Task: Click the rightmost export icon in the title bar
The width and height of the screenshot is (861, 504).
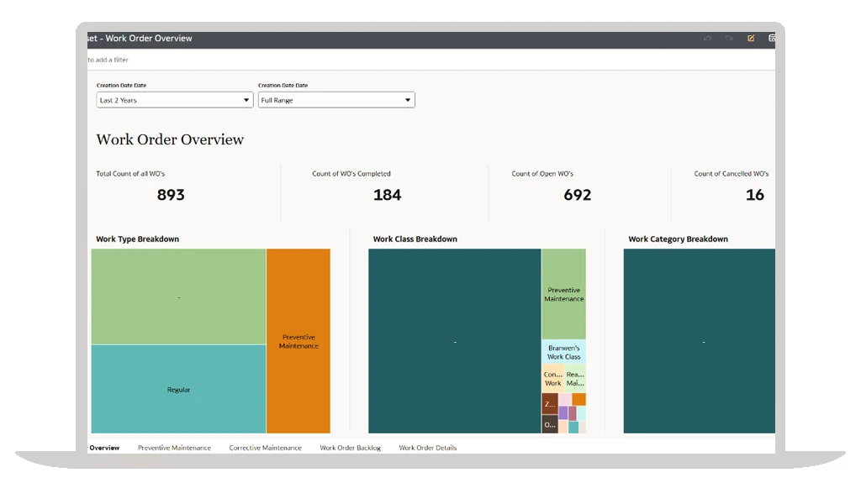Action: tap(772, 38)
